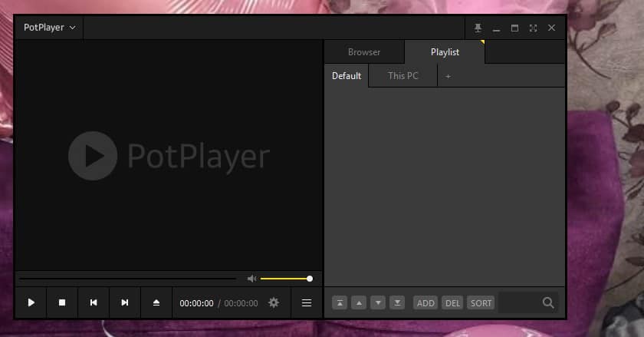Screen dimensions: 644x337
Task: Move selected playlist item down
Action: (378, 303)
